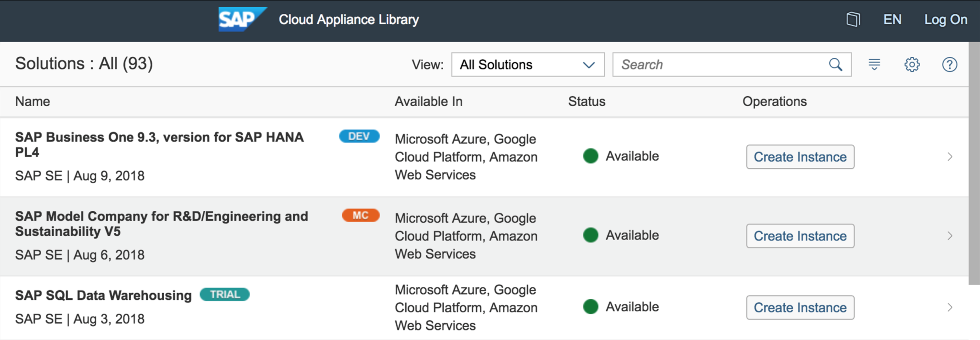Viewport: 980px width, 340px height.
Task: Click the TRIAL badge
Action: click(x=225, y=294)
